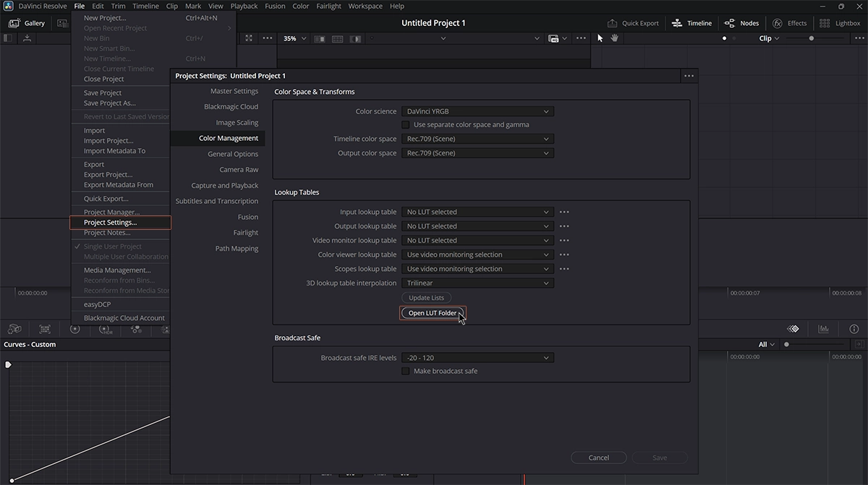Screen dimensions: 868x485
Task: Click the info icon in palette toolbar
Action: click(x=854, y=329)
